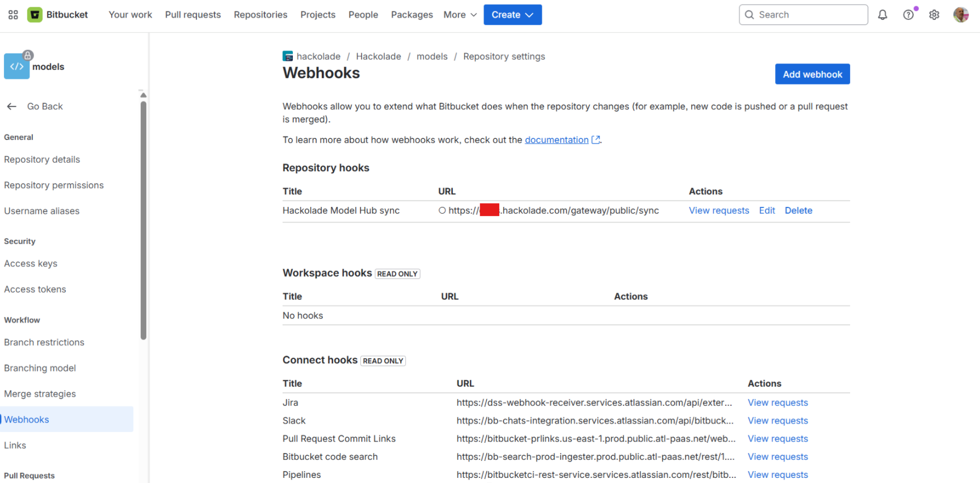Open the app switcher grid icon
980x483 pixels.
(12, 15)
